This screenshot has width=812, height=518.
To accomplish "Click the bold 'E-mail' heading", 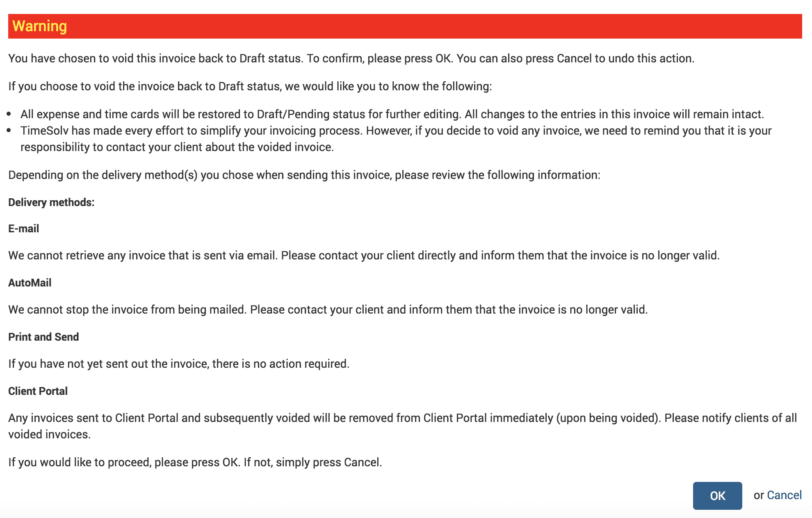I will [24, 229].
